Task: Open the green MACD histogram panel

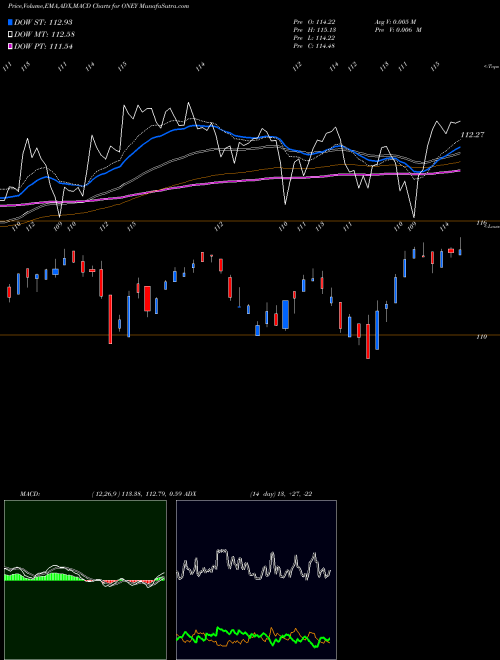Action: pos(85,580)
